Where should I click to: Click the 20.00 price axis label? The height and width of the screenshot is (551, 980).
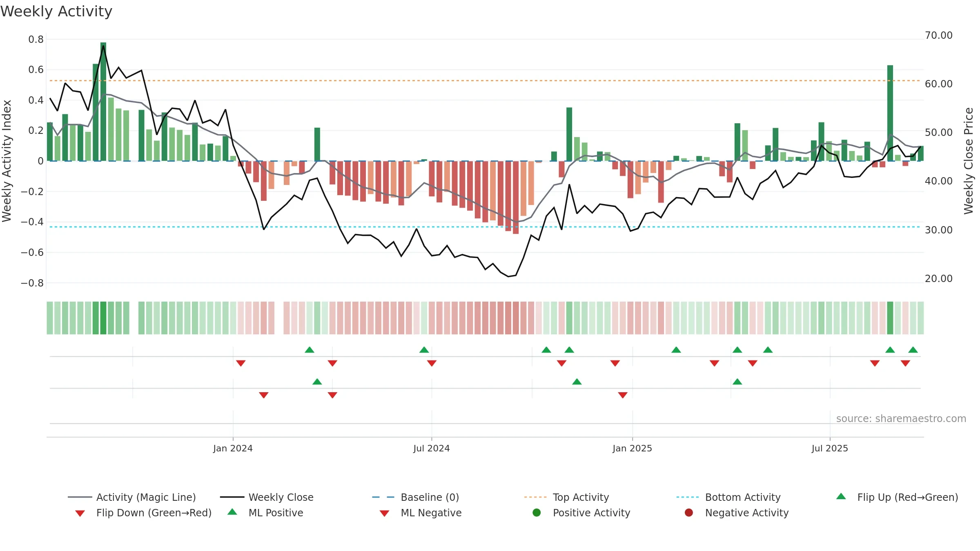point(939,279)
